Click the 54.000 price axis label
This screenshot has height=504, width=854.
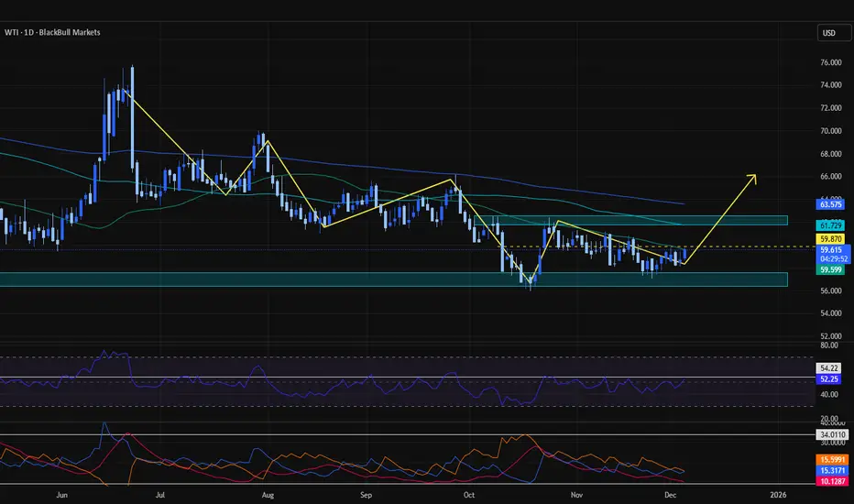pos(830,313)
